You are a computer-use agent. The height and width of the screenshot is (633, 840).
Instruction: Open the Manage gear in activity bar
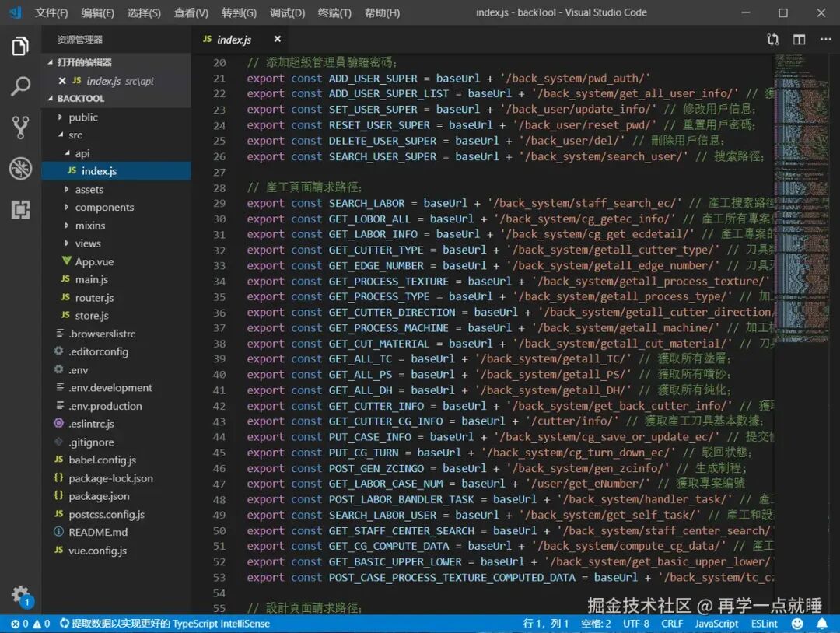point(20,594)
